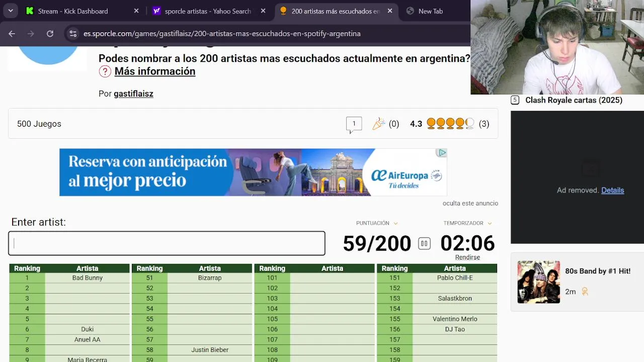Click the party popper nominations icon
644x362 pixels.
(378, 124)
